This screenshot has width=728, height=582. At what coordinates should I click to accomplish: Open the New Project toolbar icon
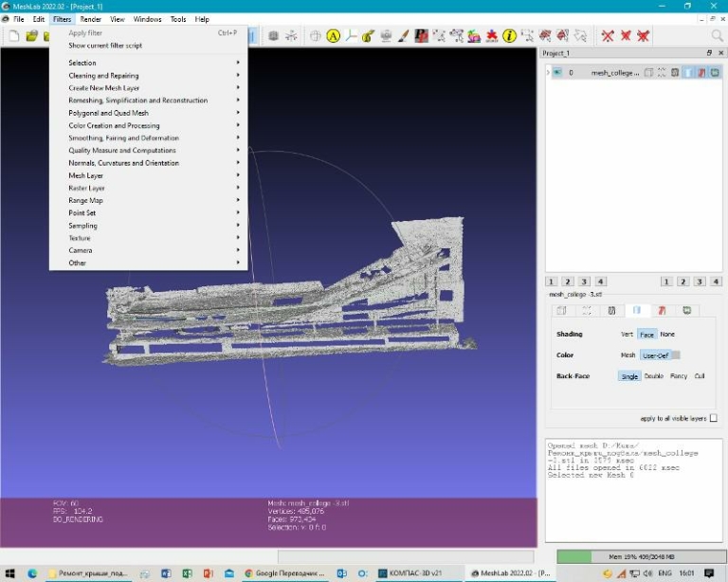14,36
